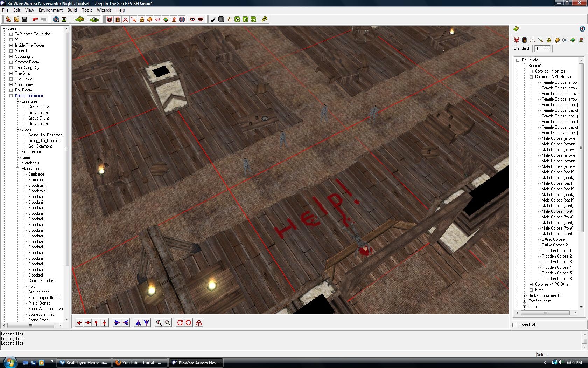Click the red undo arrow in toolbar
The image size is (588, 368).
tap(35, 19)
